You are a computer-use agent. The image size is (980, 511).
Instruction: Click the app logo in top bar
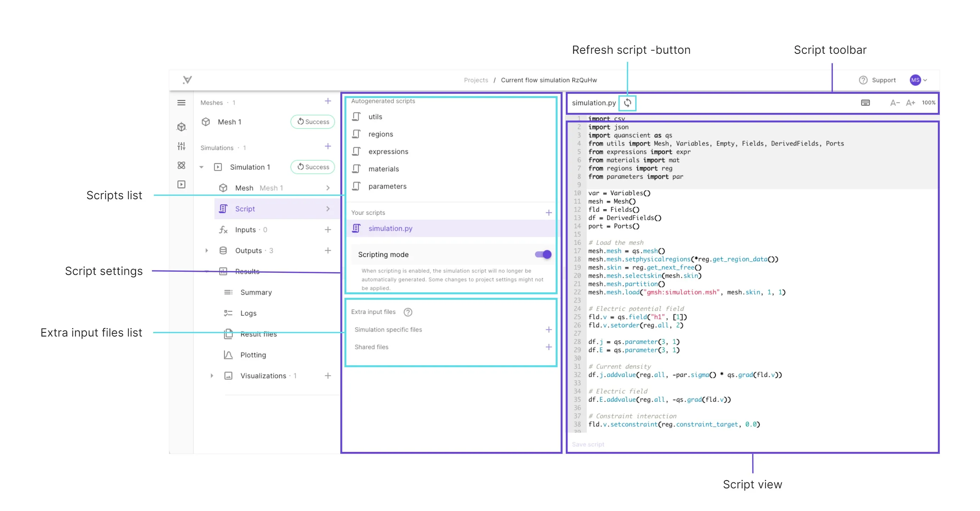tap(187, 80)
